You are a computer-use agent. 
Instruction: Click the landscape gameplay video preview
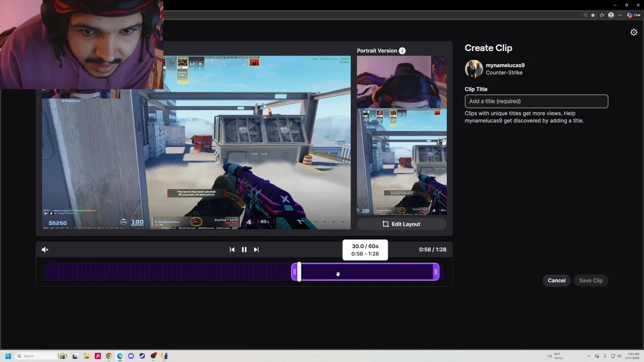[196, 142]
